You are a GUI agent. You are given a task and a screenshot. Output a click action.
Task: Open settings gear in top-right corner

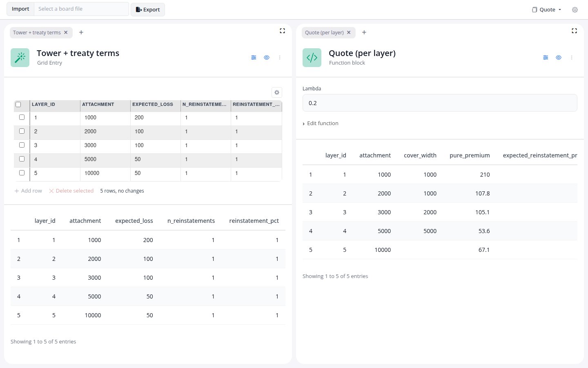(x=575, y=10)
